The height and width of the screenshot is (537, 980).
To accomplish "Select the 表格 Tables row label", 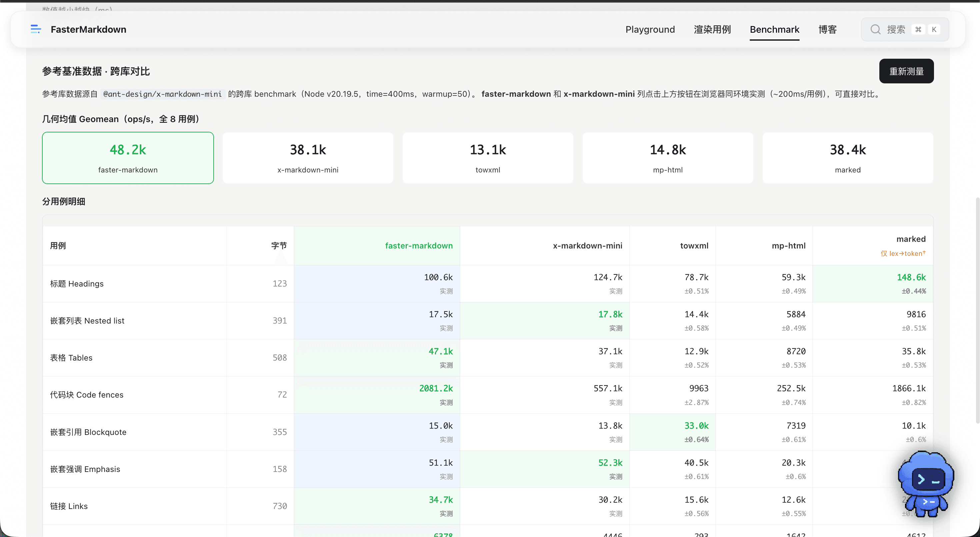I will (x=71, y=358).
